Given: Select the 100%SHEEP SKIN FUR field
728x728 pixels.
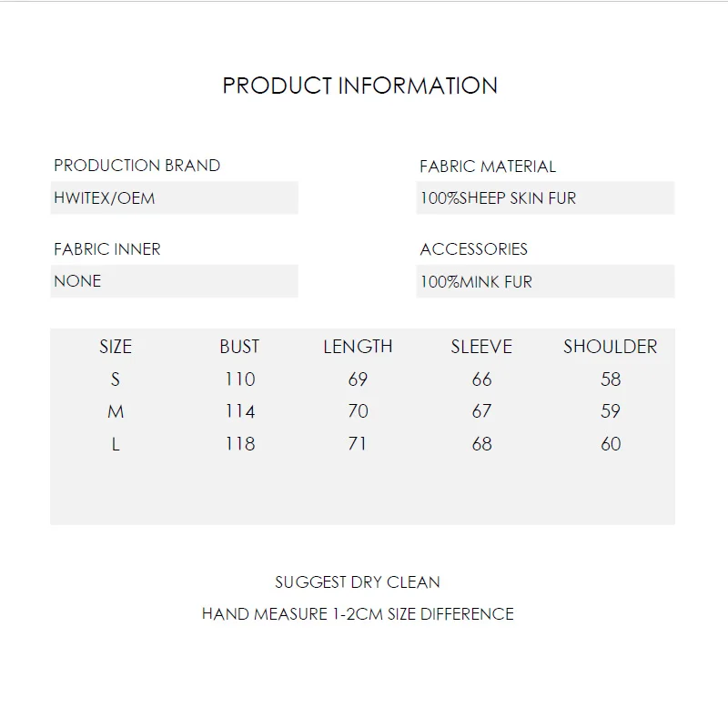Looking at the screenshot, I should pyautogui.click(x=544, y=198).
